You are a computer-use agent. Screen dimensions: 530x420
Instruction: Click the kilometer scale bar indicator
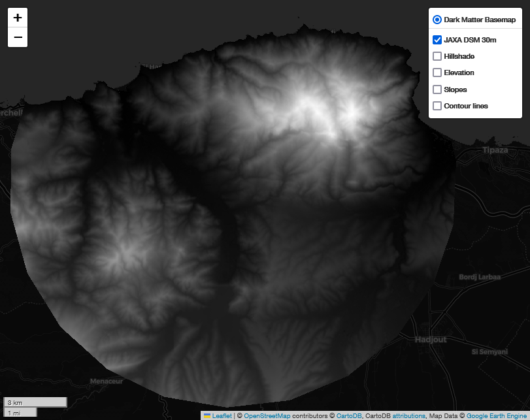35,402
